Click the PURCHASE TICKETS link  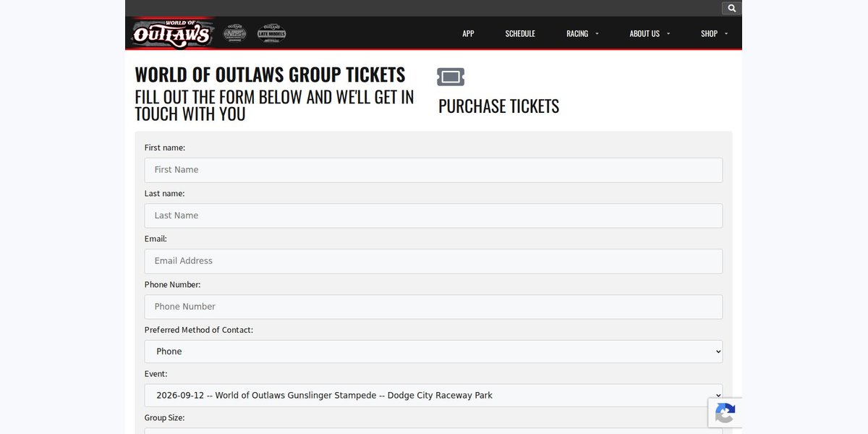tap(498, 106)
